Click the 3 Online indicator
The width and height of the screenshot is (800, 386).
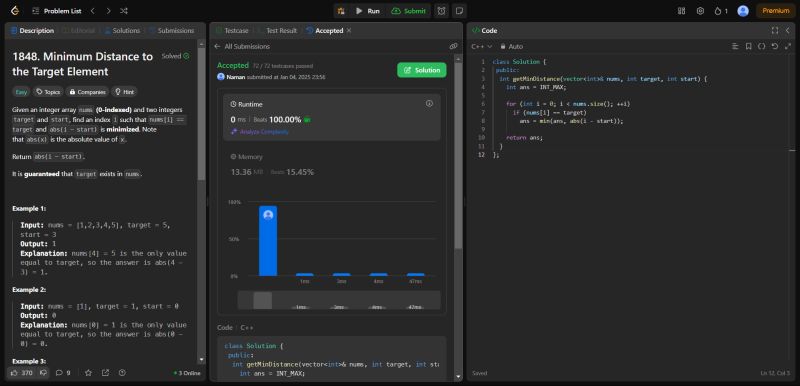coord(187,373)
